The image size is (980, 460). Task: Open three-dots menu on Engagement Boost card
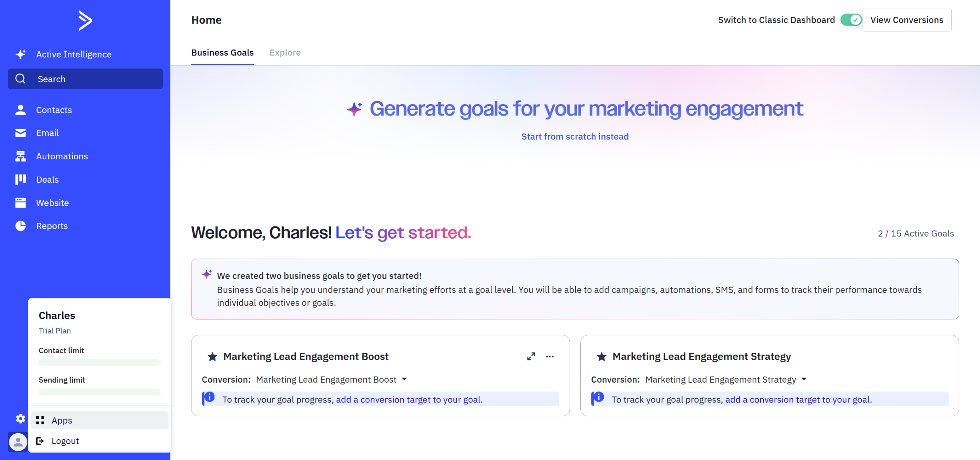550,357
